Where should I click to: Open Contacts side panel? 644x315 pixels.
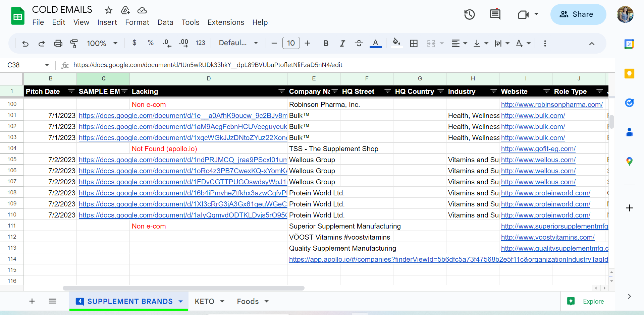[629, 132]
